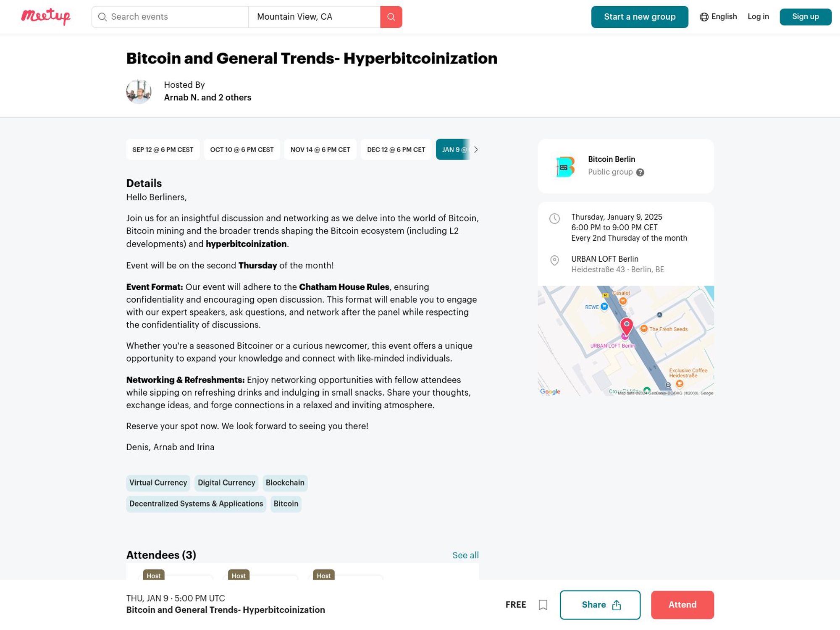Select the Virtual Currency tag
The image size is (840, 630).
click(158, 483)
